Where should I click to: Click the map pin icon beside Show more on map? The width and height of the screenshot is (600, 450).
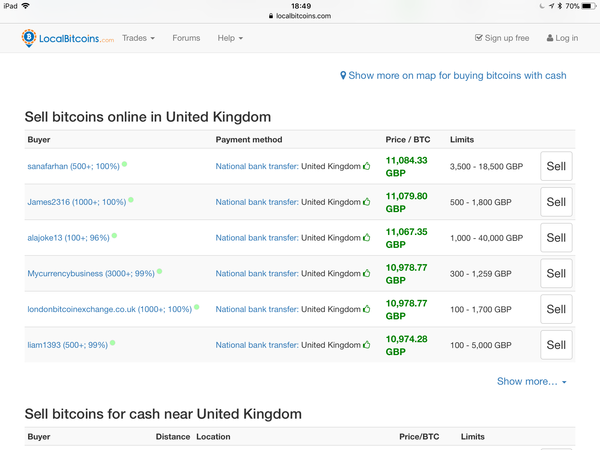point(343,75)
